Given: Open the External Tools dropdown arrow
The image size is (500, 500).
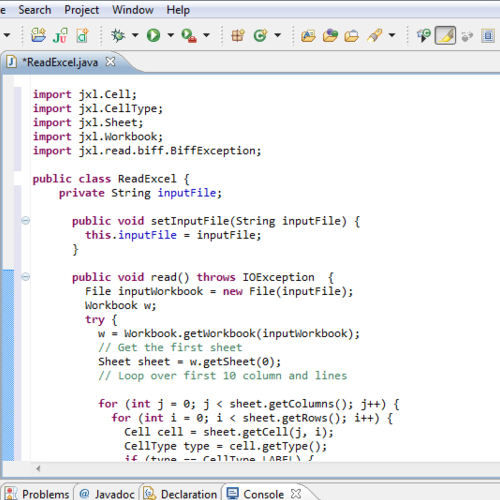Looking at the screenshot, I should [206, 35].
